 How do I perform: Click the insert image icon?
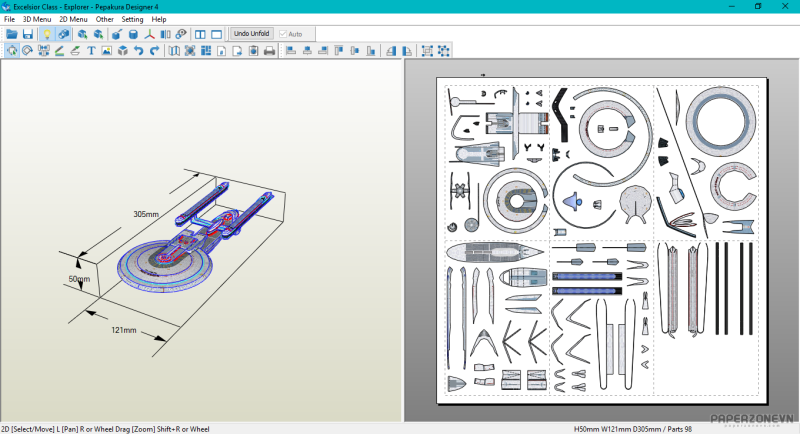(x=107, y=51)
